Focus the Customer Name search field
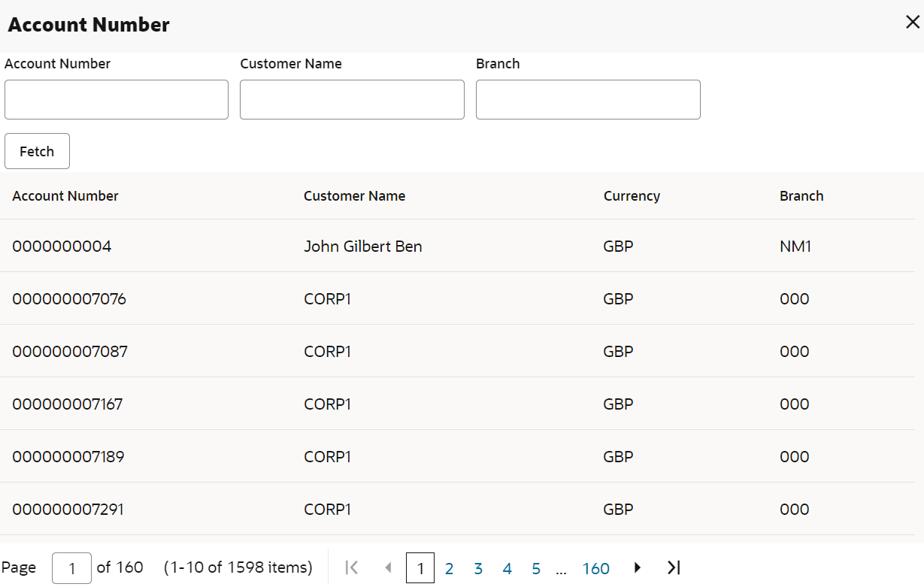Viewport: 924px width, 587px height. coord(352,100)
